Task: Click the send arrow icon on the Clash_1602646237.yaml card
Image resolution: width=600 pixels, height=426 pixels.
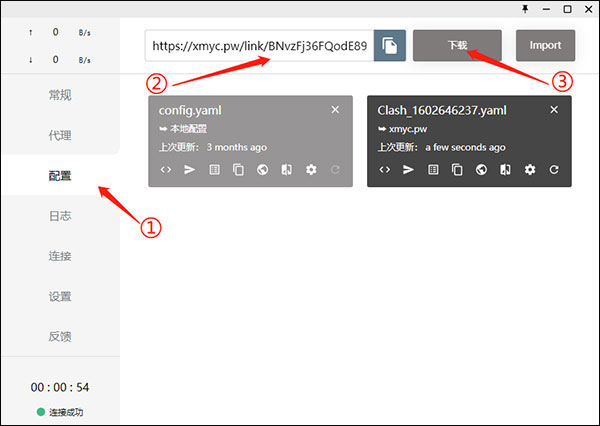Action: (409, 170)
